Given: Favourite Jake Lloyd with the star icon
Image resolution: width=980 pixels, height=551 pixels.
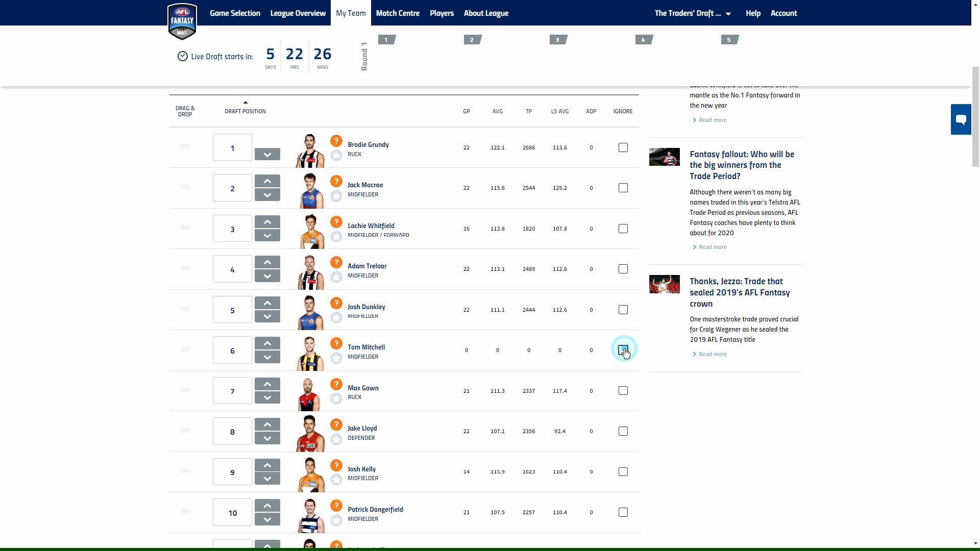Looking at the screenshot, I should (336, 439).
